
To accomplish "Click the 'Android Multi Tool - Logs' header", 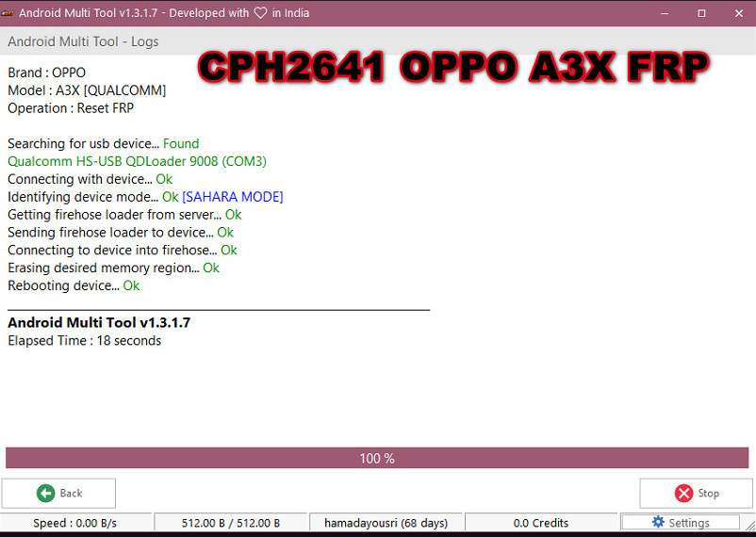I will tap(83, 41).
